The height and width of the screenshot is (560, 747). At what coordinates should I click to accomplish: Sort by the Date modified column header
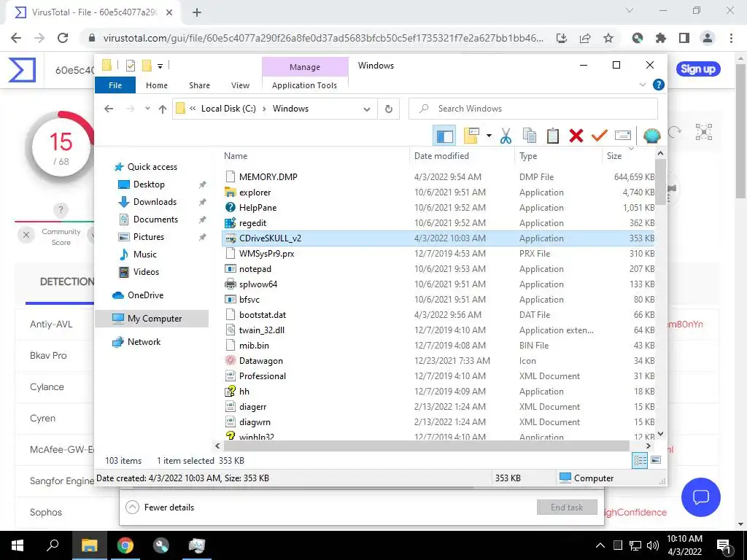click(x=462, y=156)
